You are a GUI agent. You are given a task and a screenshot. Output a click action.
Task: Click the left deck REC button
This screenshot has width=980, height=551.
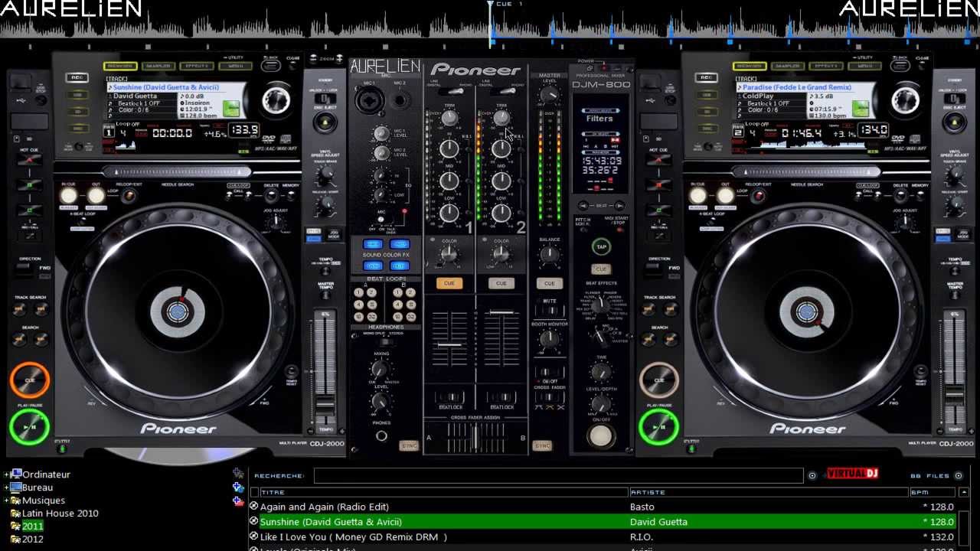(77, 77)
